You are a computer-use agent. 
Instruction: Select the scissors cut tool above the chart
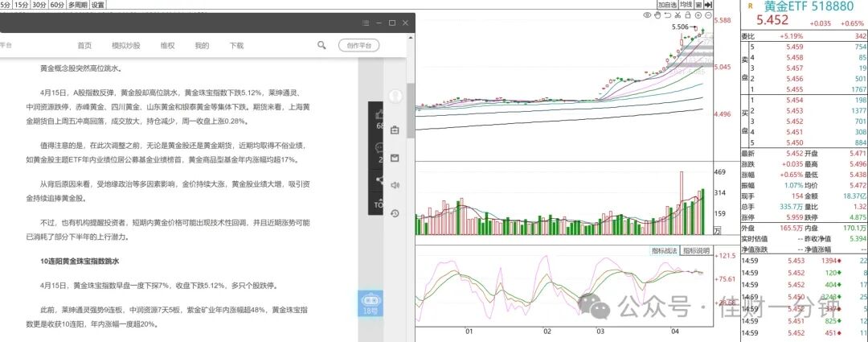click(x=678, y=15)
